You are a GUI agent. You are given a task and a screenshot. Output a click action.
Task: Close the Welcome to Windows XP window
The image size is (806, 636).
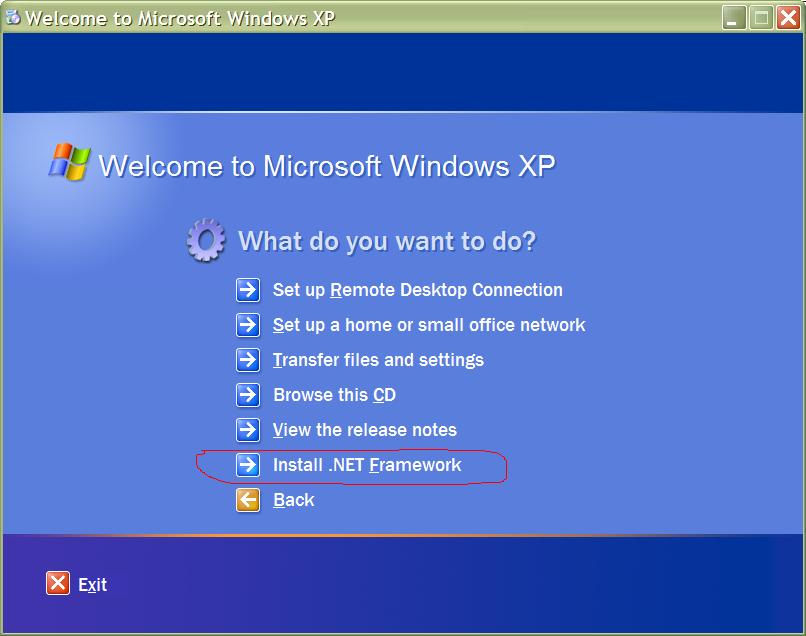[788, 18]
